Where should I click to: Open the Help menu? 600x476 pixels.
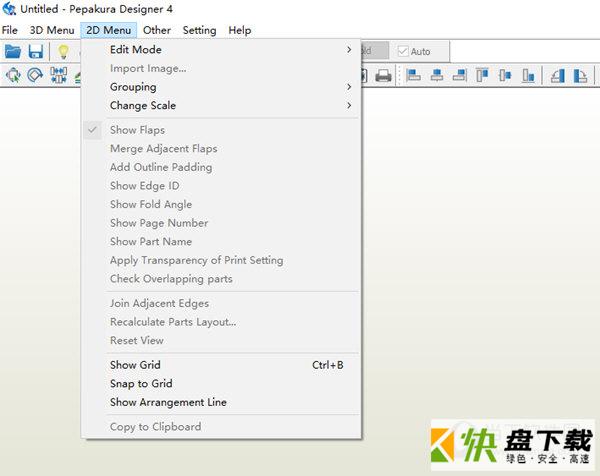click(240, 30)
